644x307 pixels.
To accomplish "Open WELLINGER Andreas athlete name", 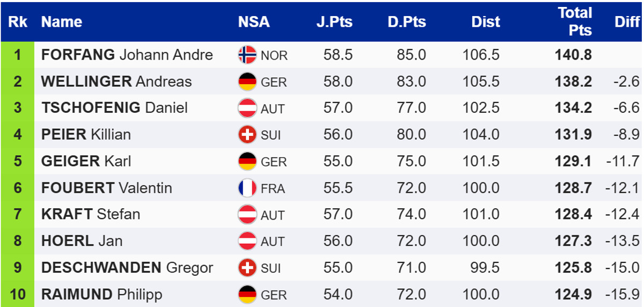I will tap(116, 82).
